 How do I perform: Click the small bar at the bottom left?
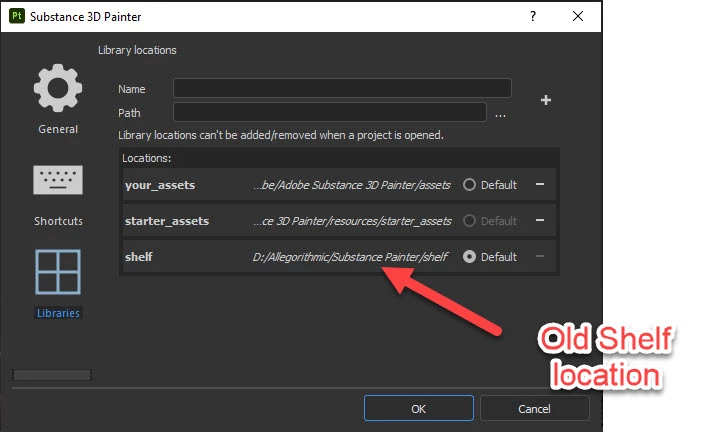pos(52,375)
